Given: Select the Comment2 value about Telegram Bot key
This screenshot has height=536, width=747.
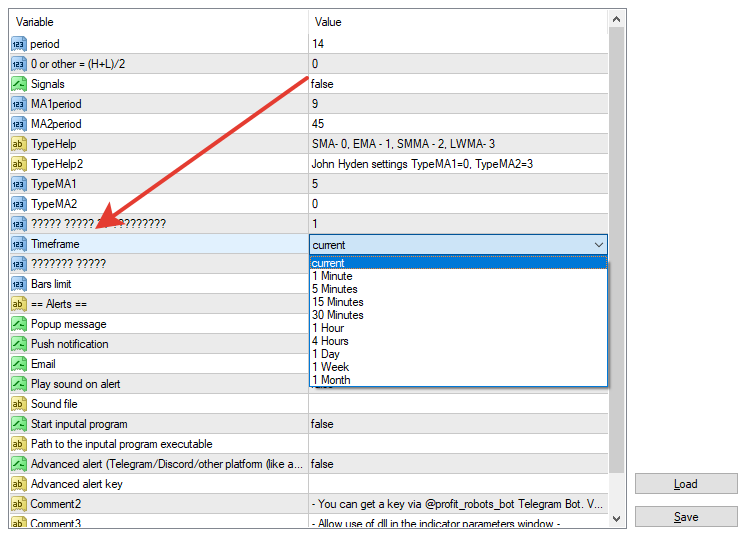Looking at the screenshot, I should pyautogui.click(x=457, y=504).
